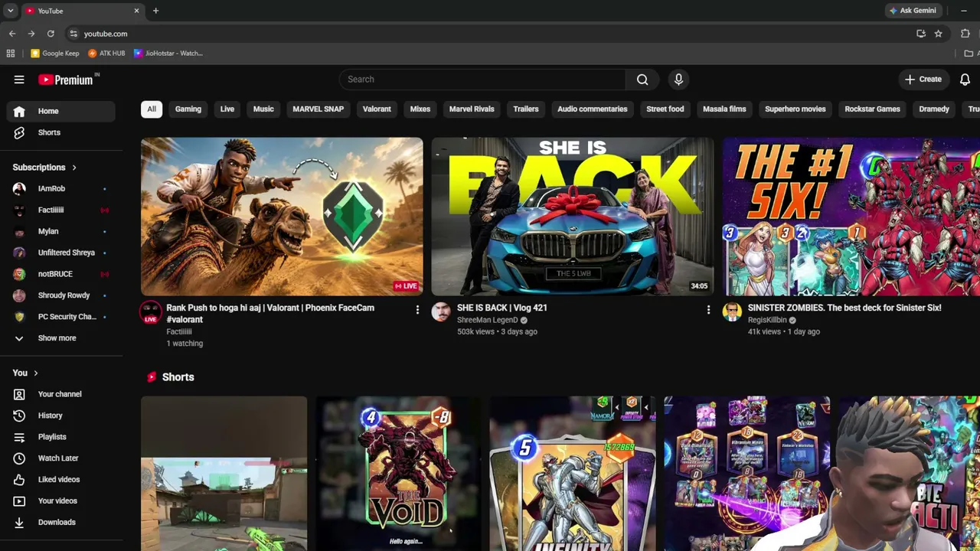Open Your channel from the sidebar
This screenshot has width=980, height=551.
[61, 394]
